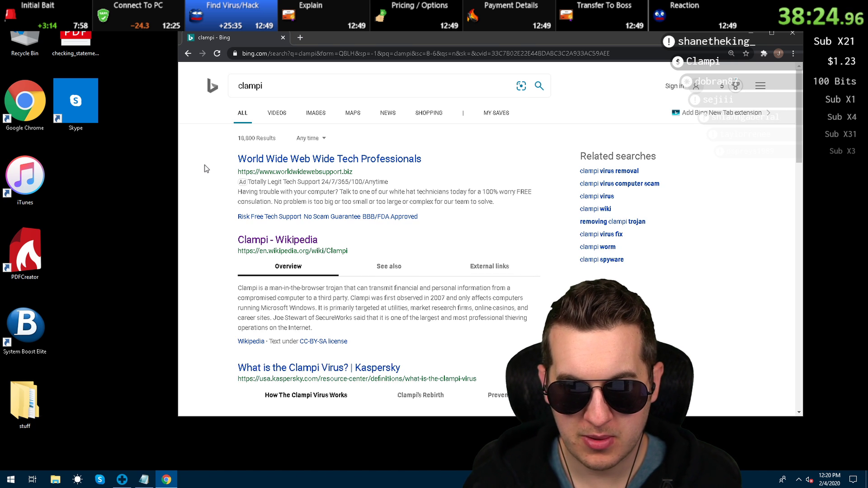This screenshot has width=868, height=488.
Task: Launch the Google Chrome desktop shortcut
Action: (x=25, y=106)
